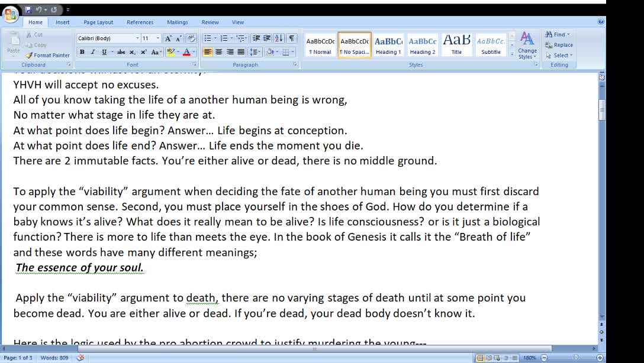The width and height of the screenshot is (644, 363).
Task: Apply superscript formatting
Action: click(143, 52)
